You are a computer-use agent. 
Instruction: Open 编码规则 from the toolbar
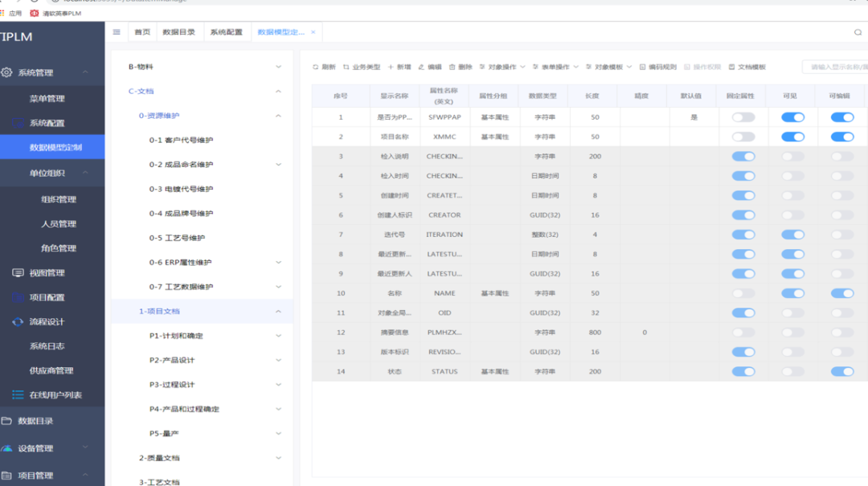657,67
